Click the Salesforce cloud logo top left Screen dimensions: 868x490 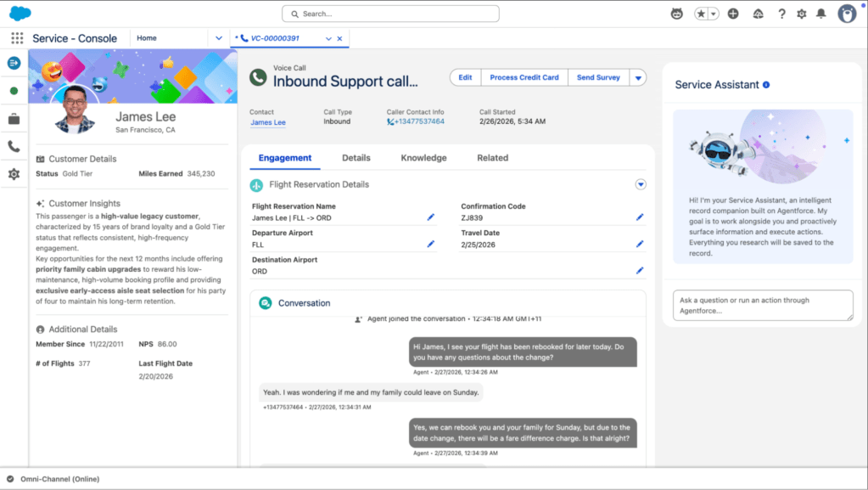tap(20, 13)
